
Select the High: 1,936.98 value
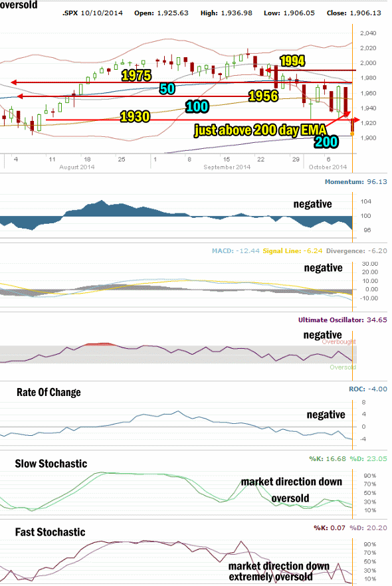pyautogui.click(x=227, y=13)
